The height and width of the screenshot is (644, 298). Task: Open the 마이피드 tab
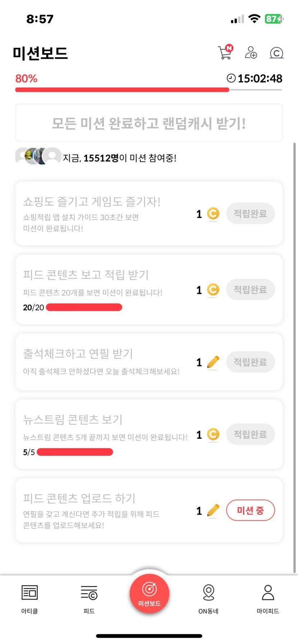tap(268, 599)
